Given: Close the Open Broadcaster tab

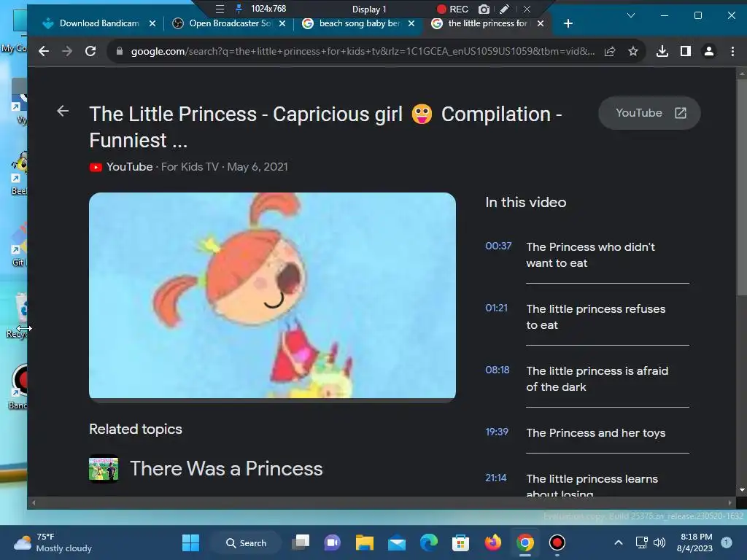Looking at the screenshot, I should (x=282, y=23).
